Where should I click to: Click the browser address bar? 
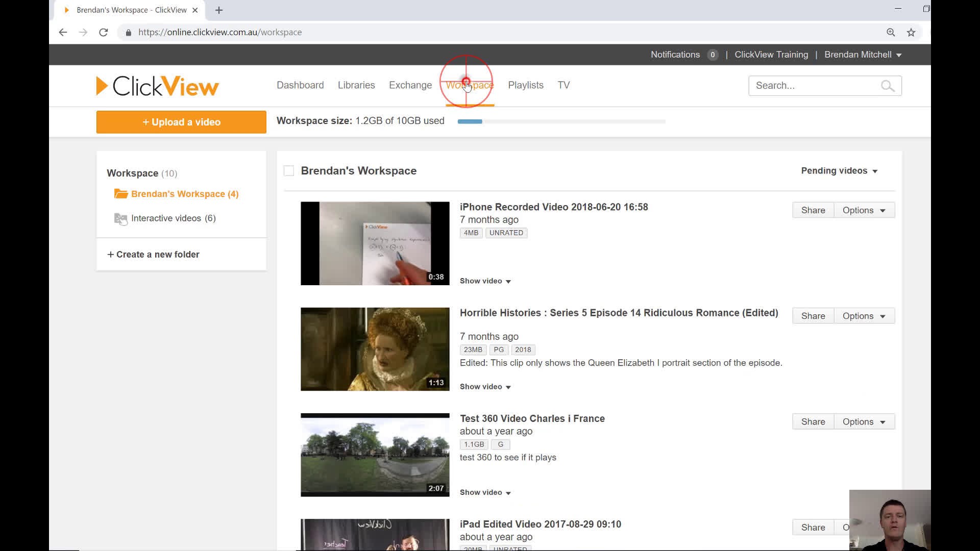coord(500,32)
